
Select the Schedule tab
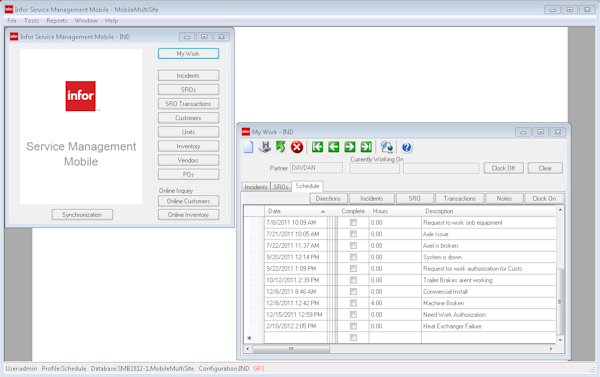click(x=307, y=186)
